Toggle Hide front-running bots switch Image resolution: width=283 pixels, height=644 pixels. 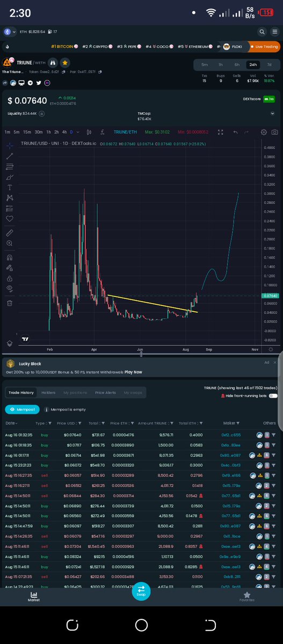coord(273,396)
